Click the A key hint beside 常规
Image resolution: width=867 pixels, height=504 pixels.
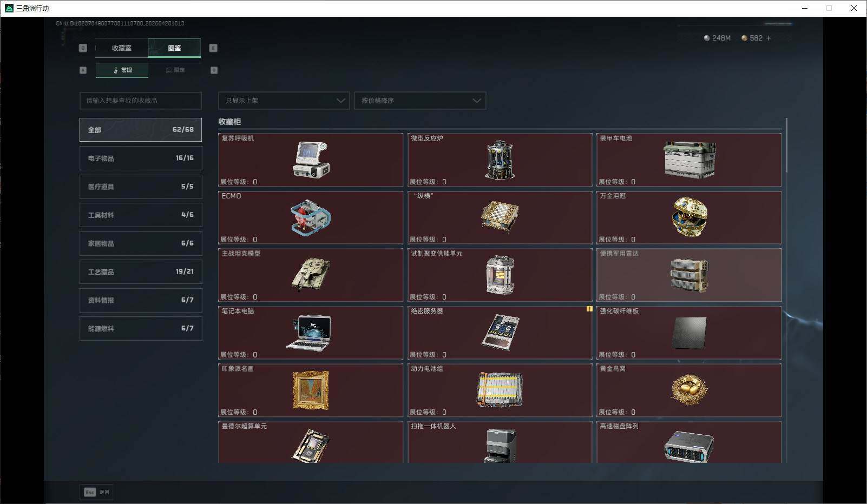click(x=83, y=70)
